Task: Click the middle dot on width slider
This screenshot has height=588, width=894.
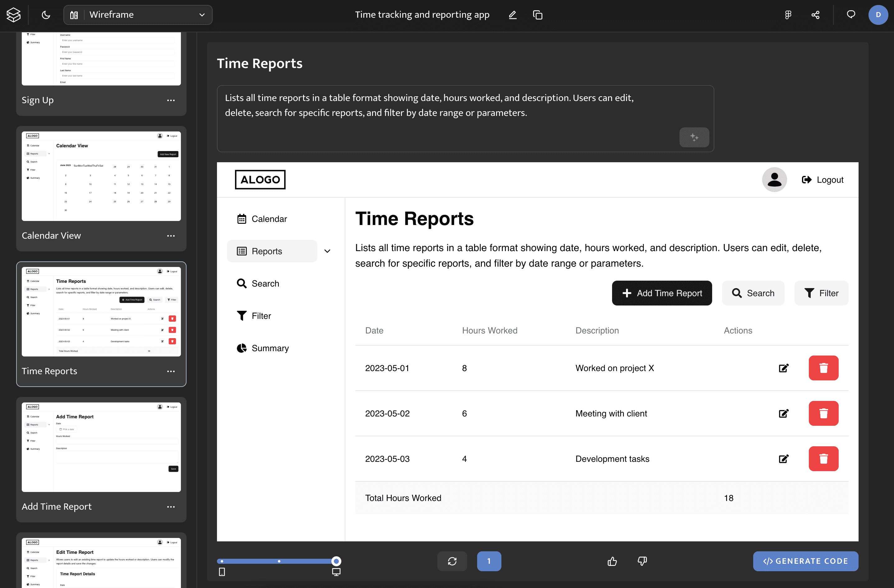Action: coord(279,561)
